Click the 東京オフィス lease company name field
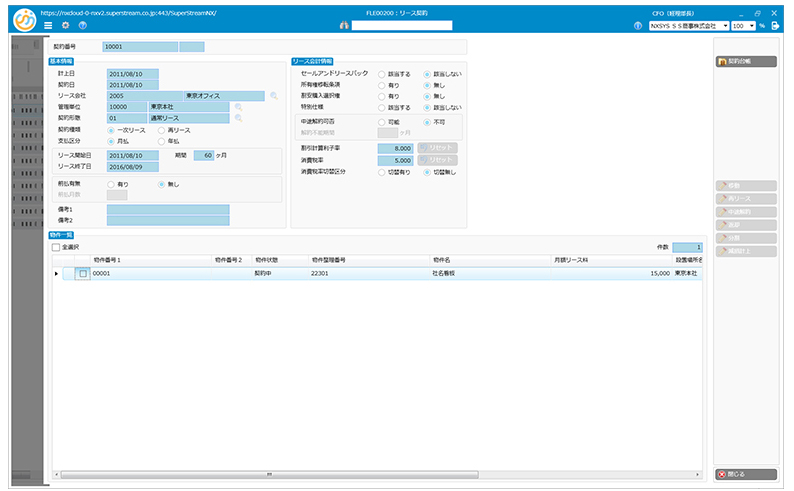Image resolution: width=794 pixels, height=491 pixels. [x=224, y=96]
